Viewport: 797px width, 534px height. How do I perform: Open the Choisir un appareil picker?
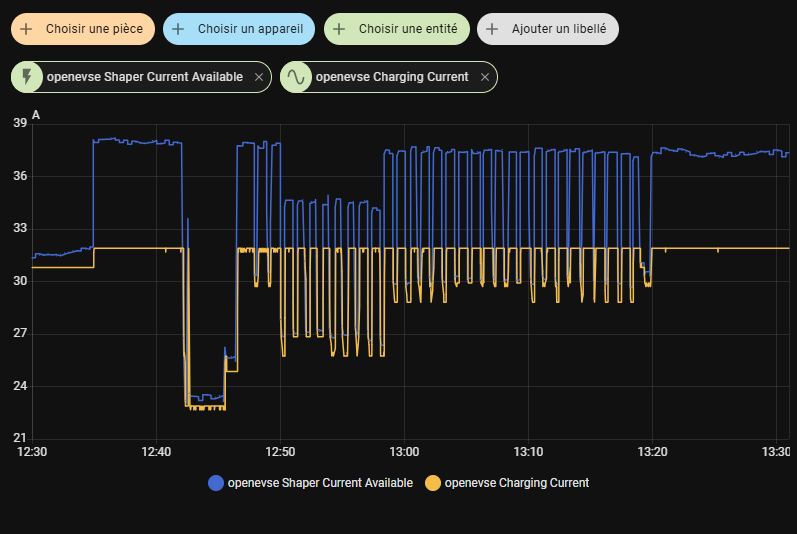[x=250, y=30]
